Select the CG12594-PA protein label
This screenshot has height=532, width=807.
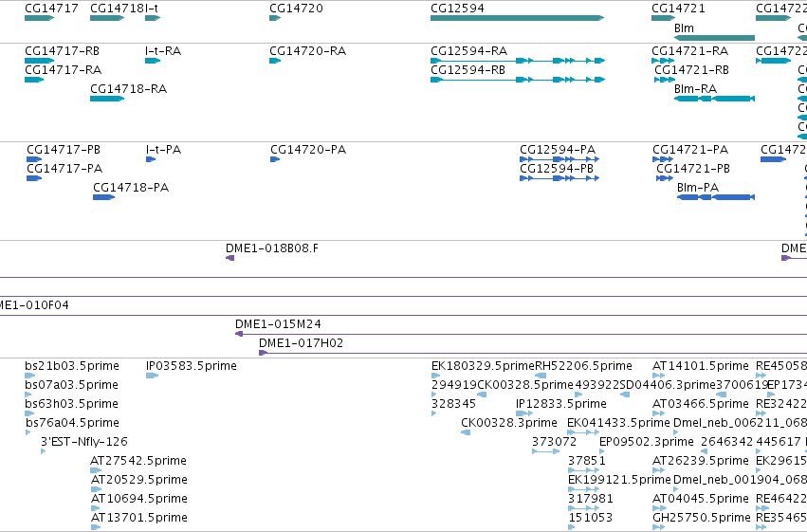pos(558,150)
